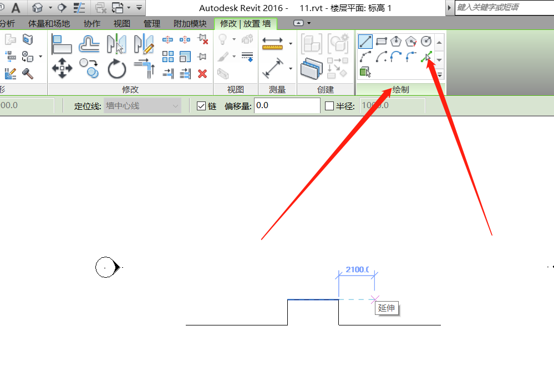554x392 pixels.
Task: Select the Rectangle draw tool
Action: click(381, 41)
